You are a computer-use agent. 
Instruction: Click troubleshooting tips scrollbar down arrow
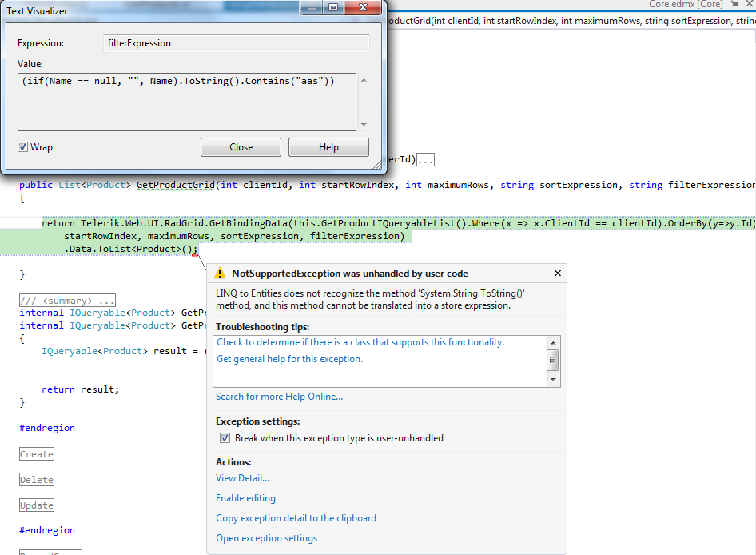(553, 379)
